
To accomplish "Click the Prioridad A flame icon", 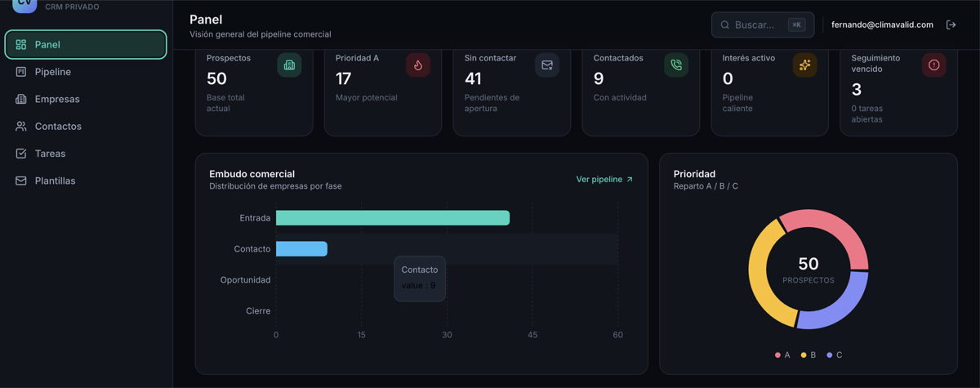I will click(x=418, y=65).
